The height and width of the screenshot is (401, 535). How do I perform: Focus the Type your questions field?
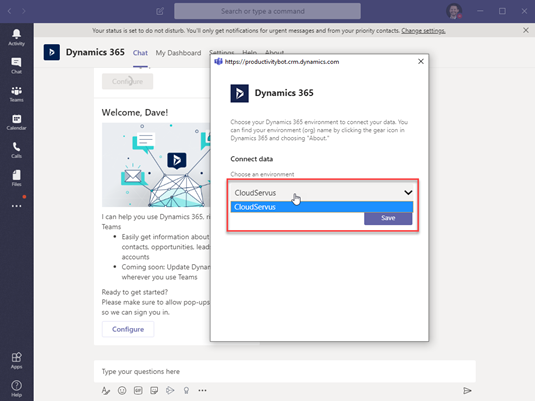pyautogui.click(x=285, y=371)
